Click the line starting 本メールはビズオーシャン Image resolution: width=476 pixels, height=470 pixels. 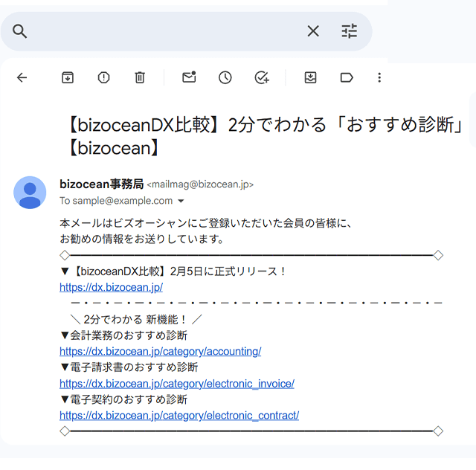point(205,223)
